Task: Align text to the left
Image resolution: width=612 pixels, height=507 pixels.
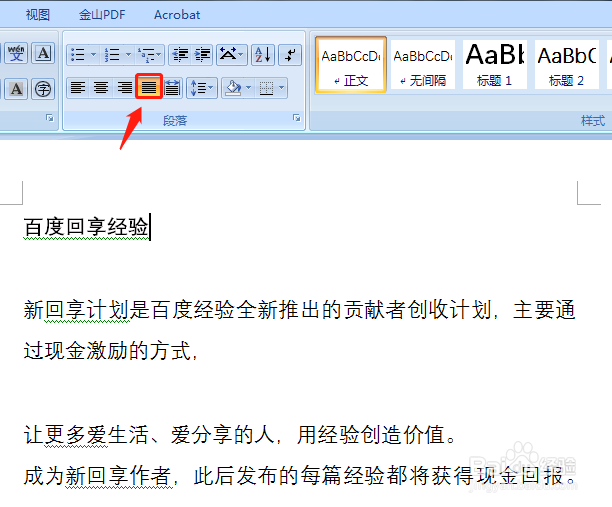Action: click(x=78, y=87)
